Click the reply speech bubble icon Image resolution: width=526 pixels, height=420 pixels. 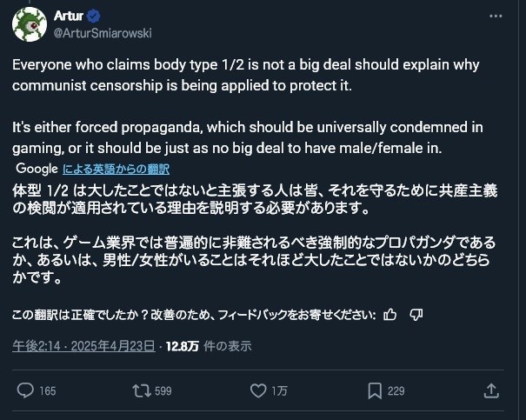point(25,390)
